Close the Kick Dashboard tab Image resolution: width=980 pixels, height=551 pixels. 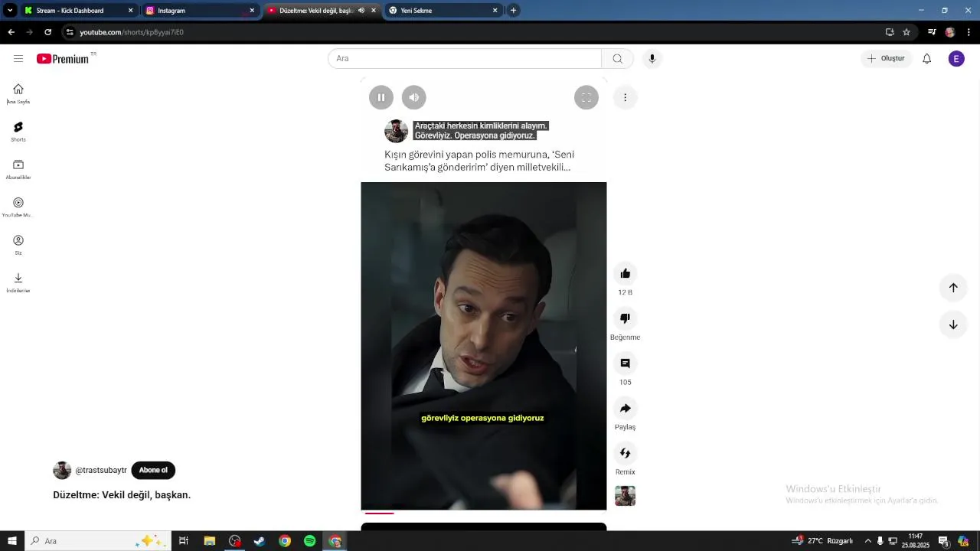(x=130, y=11)
